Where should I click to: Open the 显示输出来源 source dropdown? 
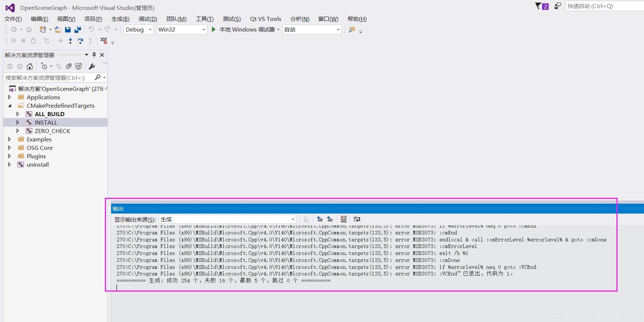[227, 219]
